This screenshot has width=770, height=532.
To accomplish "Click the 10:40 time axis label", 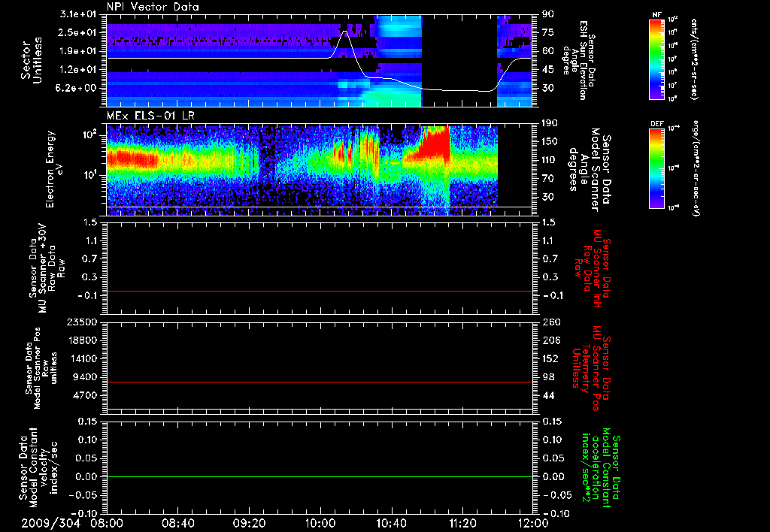I will 391,524.
